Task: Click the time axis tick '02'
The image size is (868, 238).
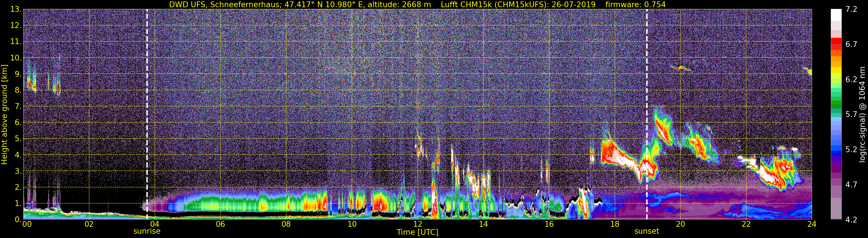Action: pyautogui.click(x=89, y=224)
